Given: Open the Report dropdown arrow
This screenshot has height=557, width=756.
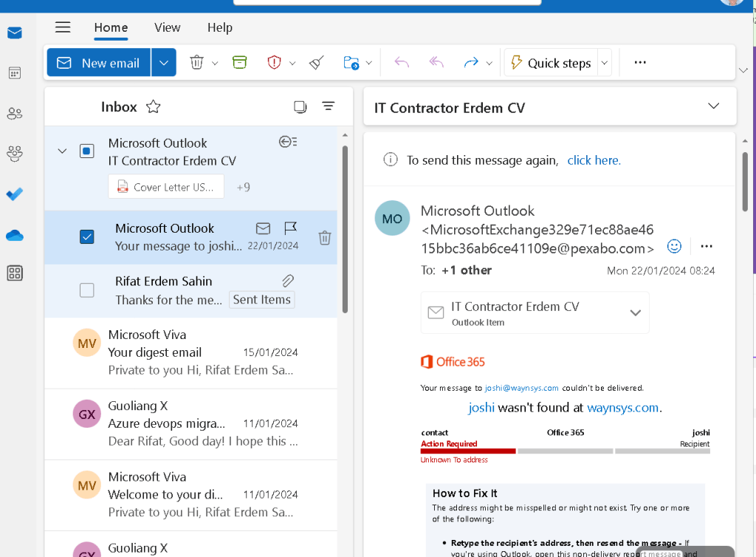Looking at the screenshot, I should click(292, 64).
